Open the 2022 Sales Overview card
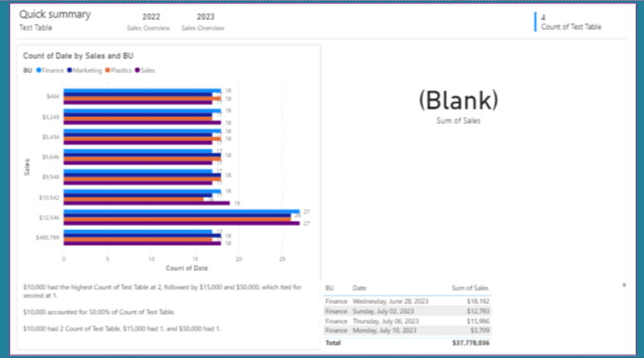This screenshot has width=644, height=358. [152, 21]
